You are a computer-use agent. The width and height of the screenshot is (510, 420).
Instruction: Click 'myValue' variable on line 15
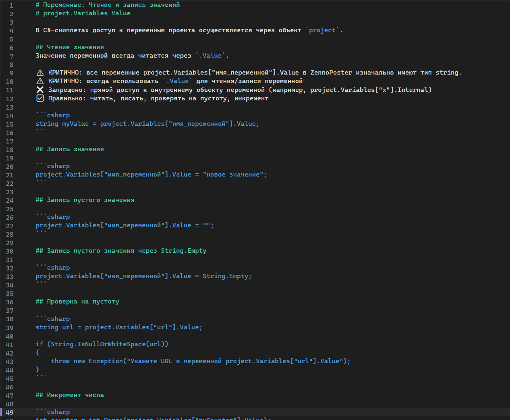pyautogui.click(x=75, y=124)
